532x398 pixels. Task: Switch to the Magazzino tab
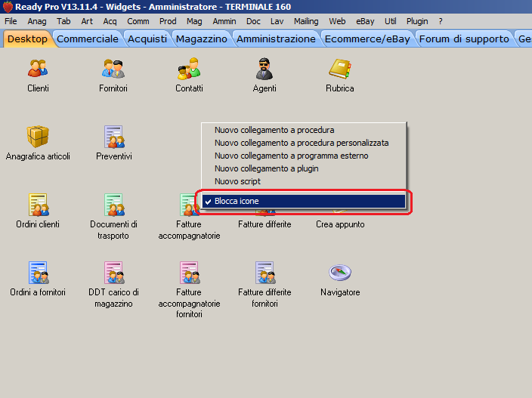[202, 39]
